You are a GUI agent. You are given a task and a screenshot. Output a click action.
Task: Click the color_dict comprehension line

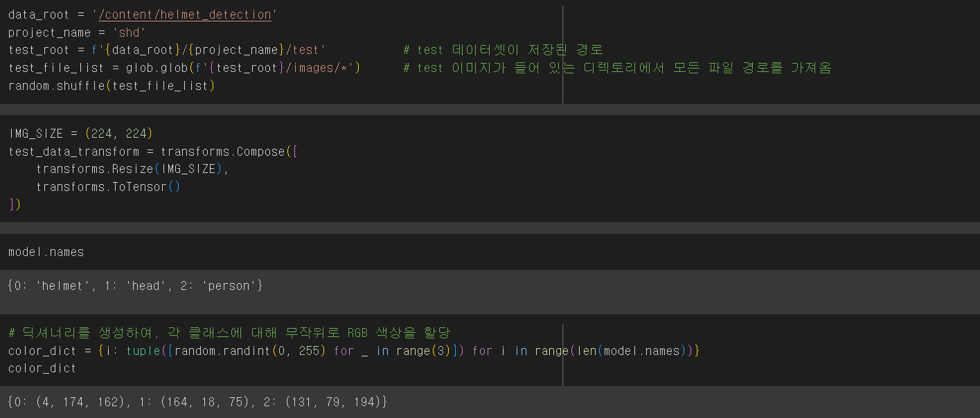click(354, 351)
